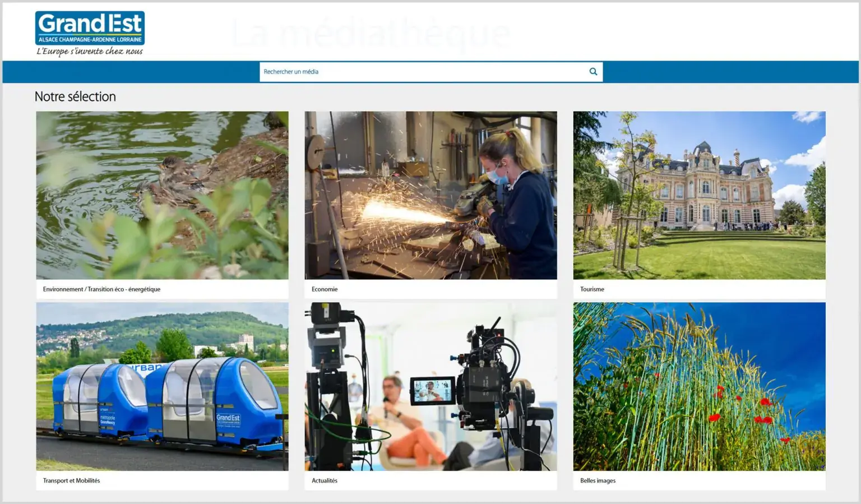Select 'Environnement / Transition éco - énergétique' caption
The image size is (861, 504).
[101, 289]
